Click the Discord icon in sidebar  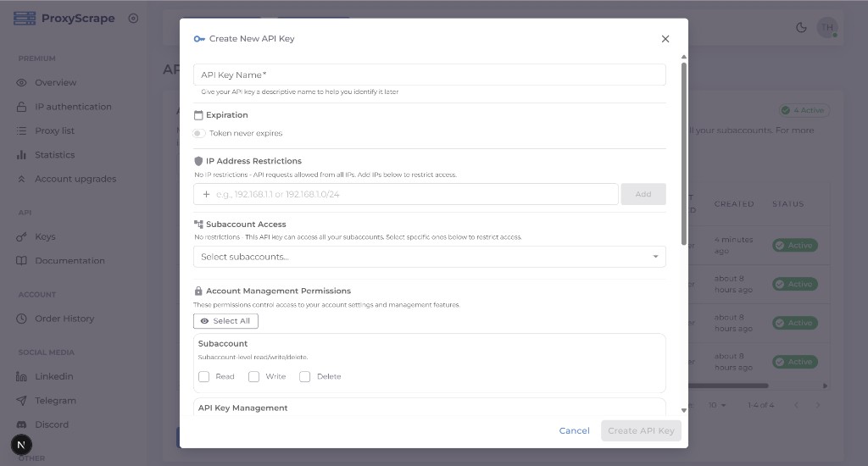21,424
